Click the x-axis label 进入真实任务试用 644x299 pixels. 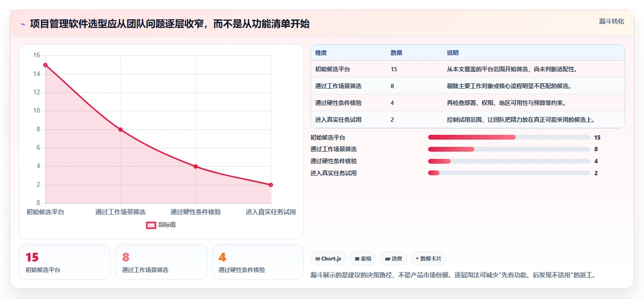pyautogui.click(x=271, y=212)
